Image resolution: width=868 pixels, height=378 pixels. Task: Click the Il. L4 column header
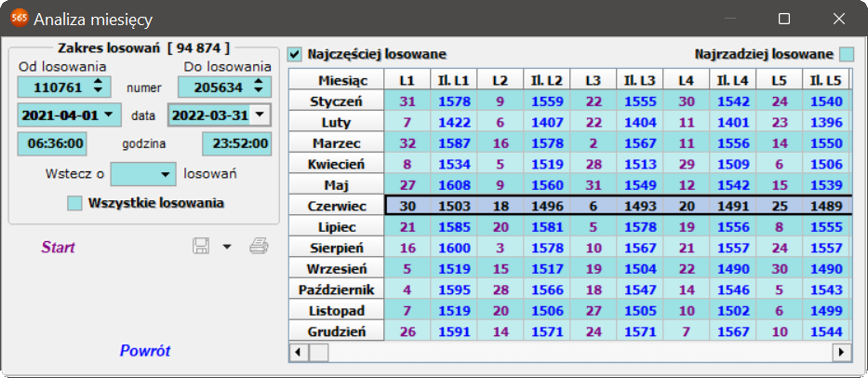pos(733,80)
